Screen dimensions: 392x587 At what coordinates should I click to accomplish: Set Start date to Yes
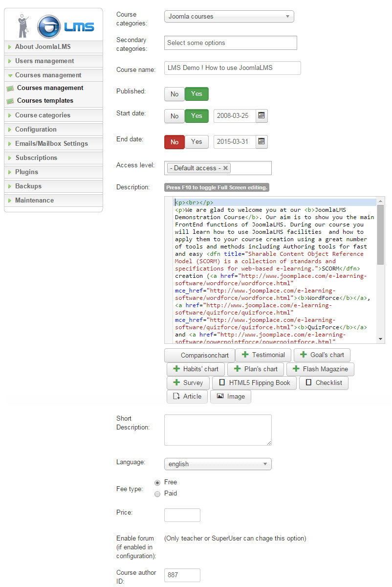point(196,116)
